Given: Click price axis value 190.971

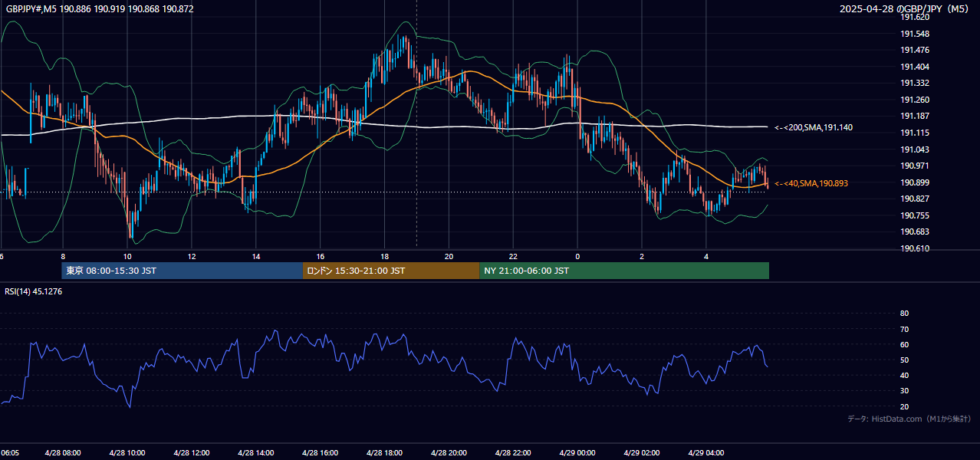Looking at the screenshot, I should [915, 166].
